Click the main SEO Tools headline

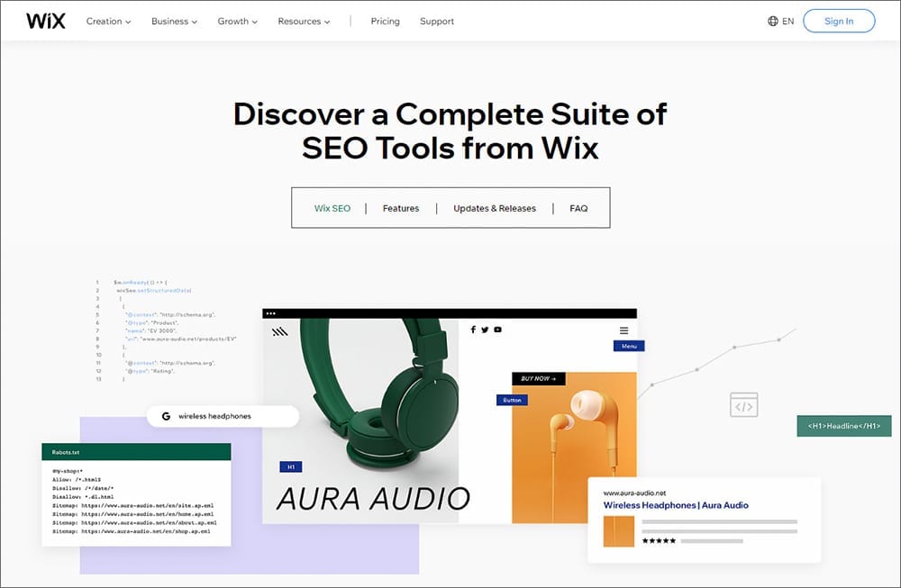[x=450, y=131]
